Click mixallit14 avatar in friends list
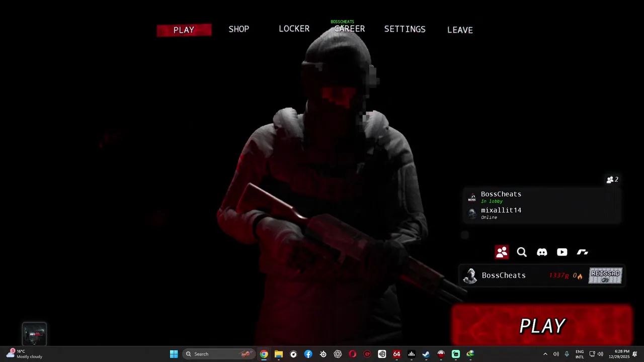Image resolution: width=644 pixels, height=362 pixels. pos(472,214)
